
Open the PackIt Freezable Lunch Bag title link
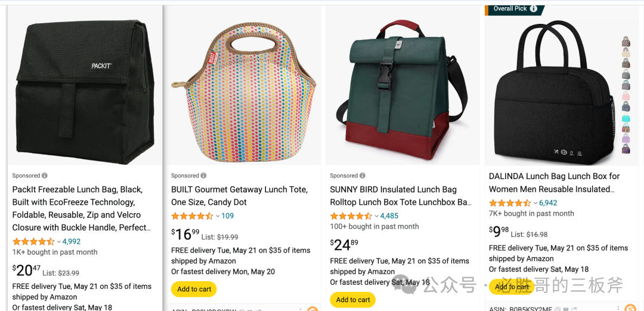pos(81,208)
